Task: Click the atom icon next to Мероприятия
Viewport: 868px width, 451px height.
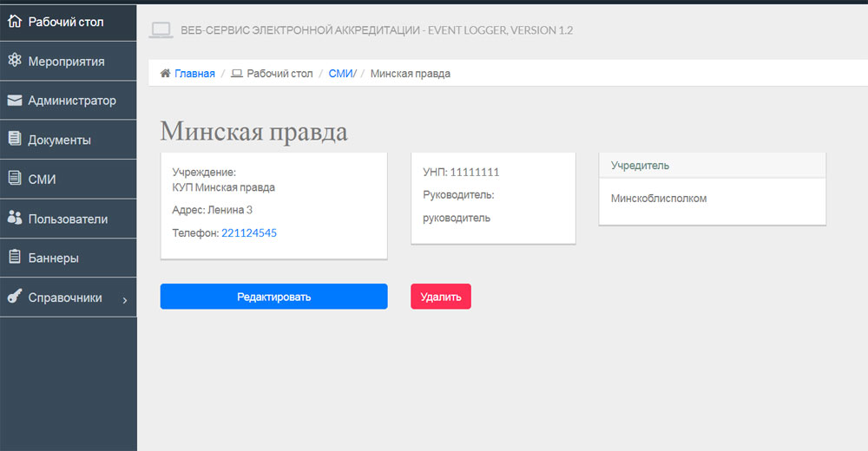Action: pos(15,61)
